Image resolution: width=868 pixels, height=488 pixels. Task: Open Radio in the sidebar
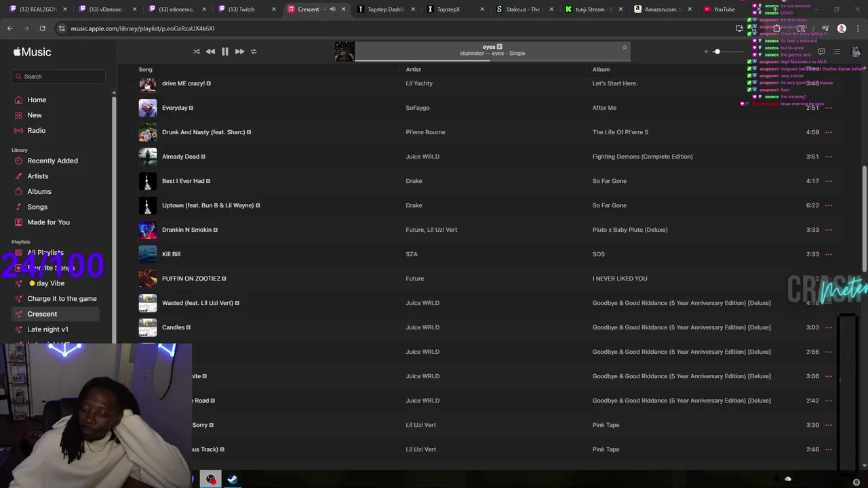pos(36,130)
